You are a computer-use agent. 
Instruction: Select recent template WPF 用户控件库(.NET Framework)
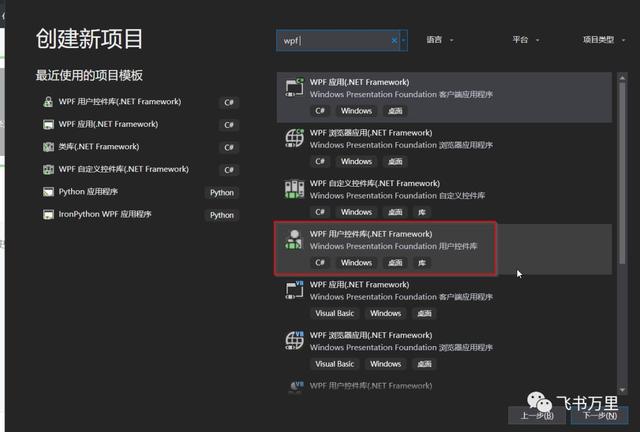coord(120,102)
